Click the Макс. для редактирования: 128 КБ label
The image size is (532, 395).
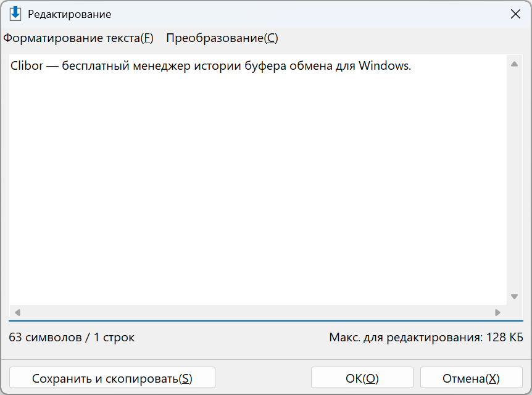pyautogui.click(x=426, y=338)
